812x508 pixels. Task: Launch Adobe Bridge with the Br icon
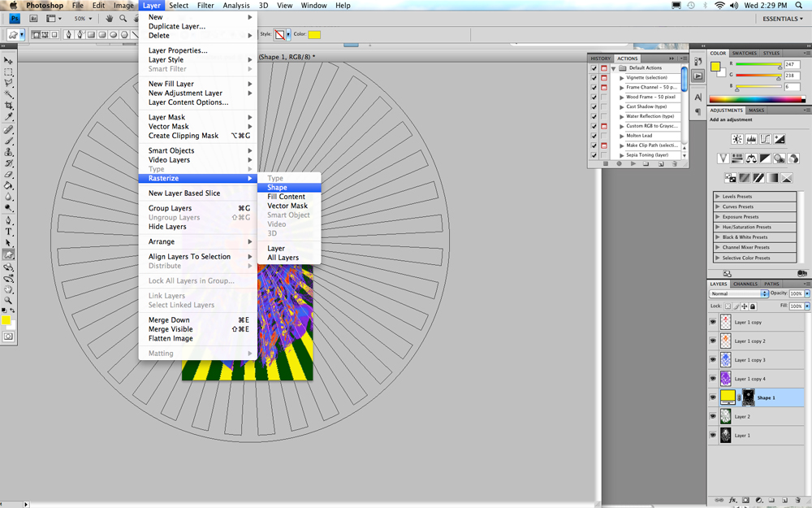(x=33, y=19)
